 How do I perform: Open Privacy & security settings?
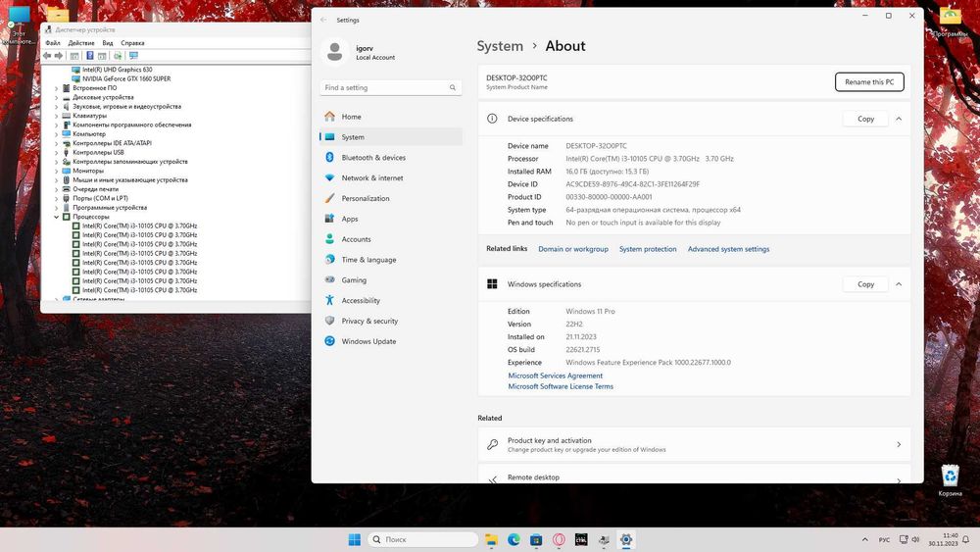coord(391,321)
